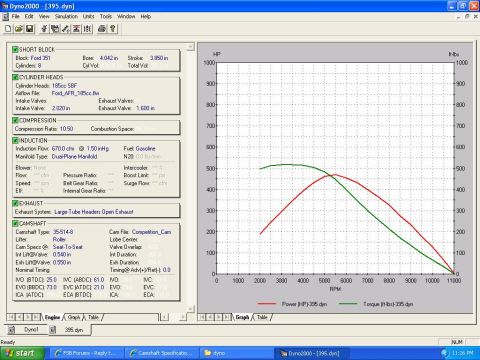Click the Bore value 4.042 in
This screenshot has height=360, width=480.
(109, 58)
